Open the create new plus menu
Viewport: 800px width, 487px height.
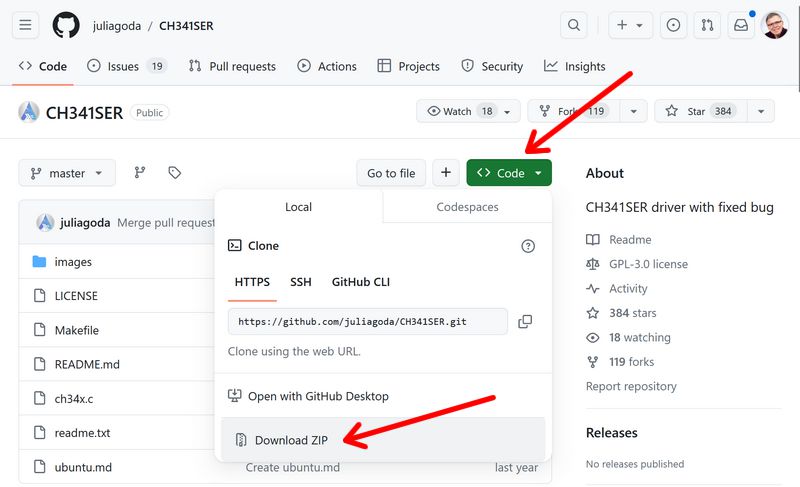coord(630,25)
